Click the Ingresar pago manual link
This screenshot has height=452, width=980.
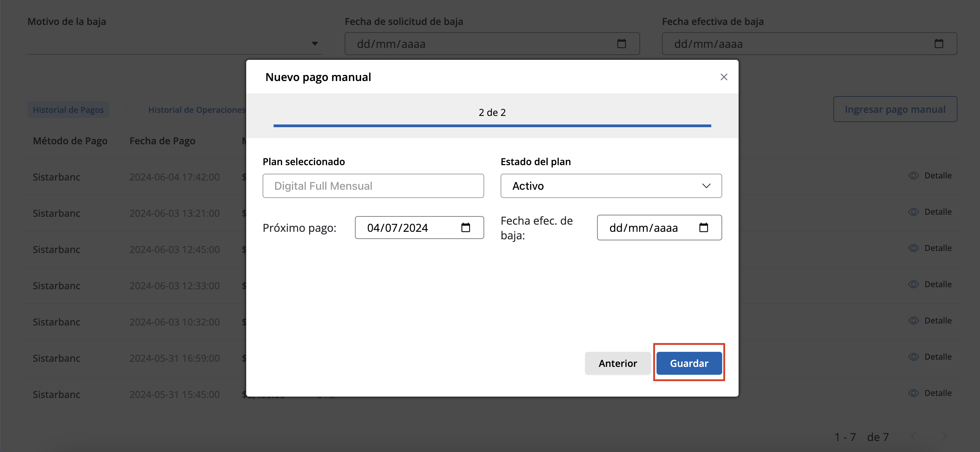(x=895, y=109)
